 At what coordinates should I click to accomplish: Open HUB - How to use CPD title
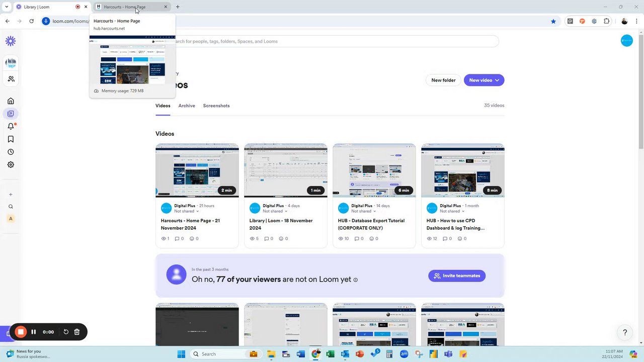(x=455, y=224)
